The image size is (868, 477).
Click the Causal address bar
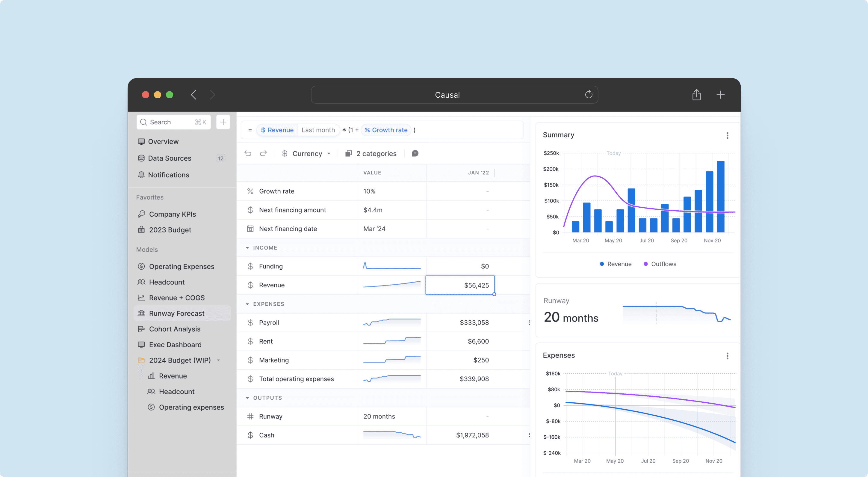(454, 95)
